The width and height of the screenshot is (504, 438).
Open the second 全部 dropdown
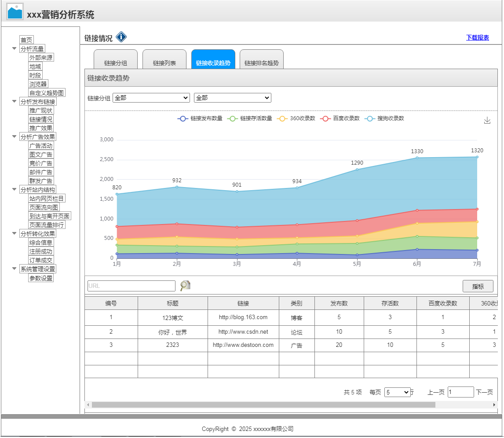232,98
